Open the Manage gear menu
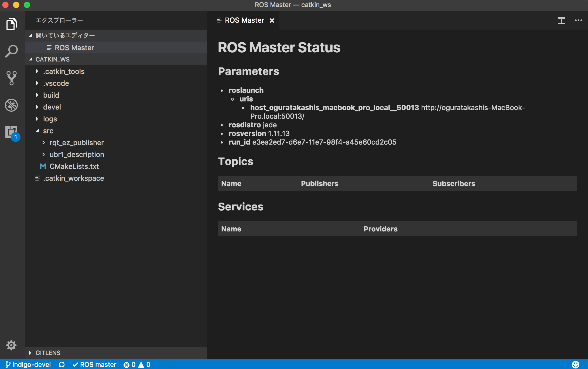The width and height of the screenshot is (588, 369). coord(11,345)
